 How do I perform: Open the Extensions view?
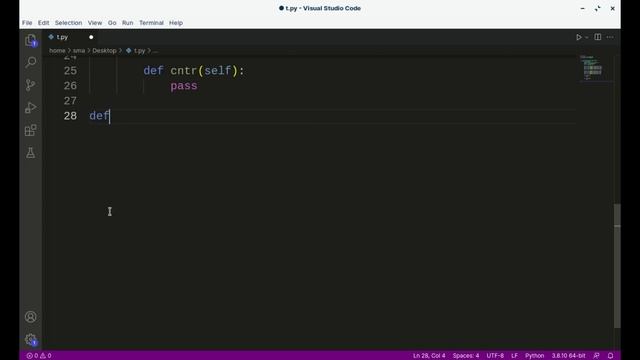tap(31, 130)
